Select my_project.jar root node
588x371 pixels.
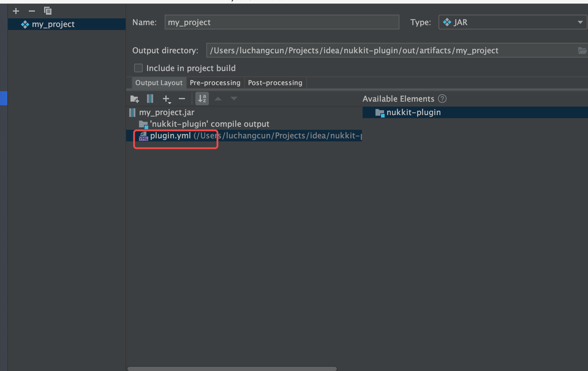(x=167, y=113)
